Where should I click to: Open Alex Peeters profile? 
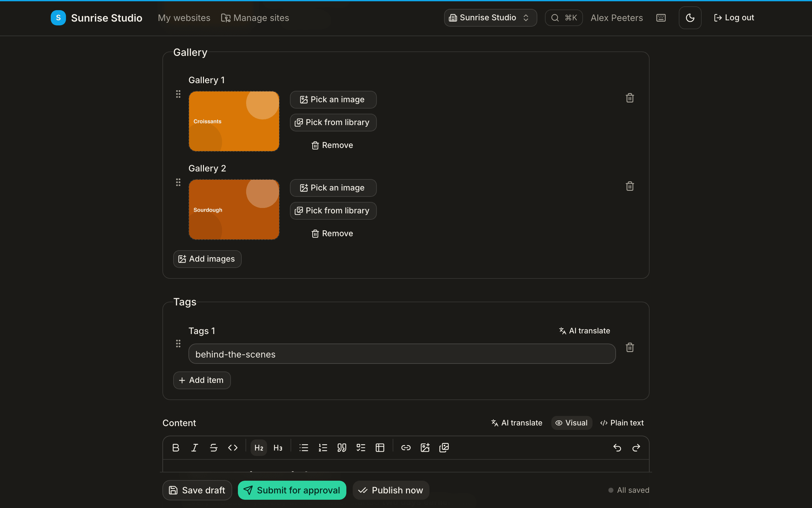pos(617,18)
